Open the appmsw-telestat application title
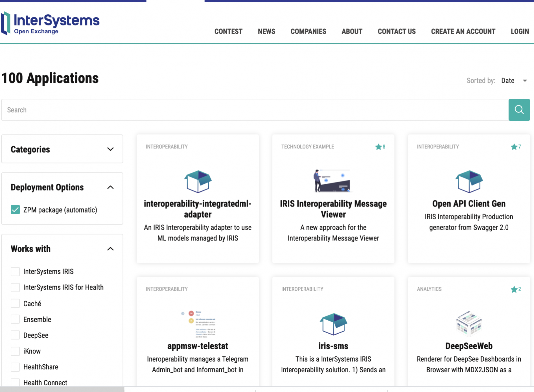This screenshot has height=392, width=534. click(x=198, y=346)
